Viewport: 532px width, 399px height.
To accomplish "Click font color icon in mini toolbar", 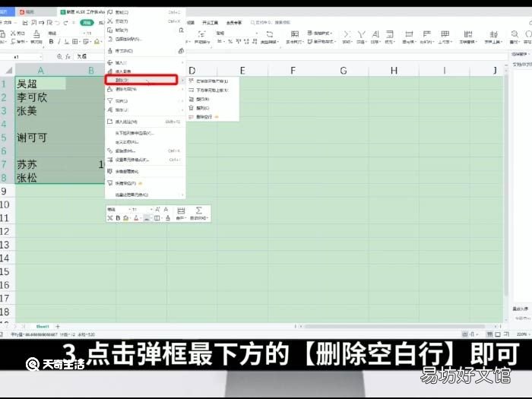I will [136, 218].
